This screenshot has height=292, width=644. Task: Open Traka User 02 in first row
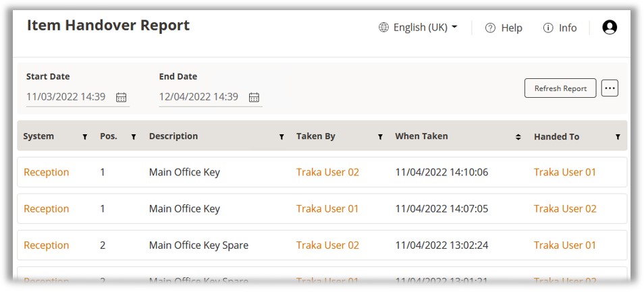[327, 172]
